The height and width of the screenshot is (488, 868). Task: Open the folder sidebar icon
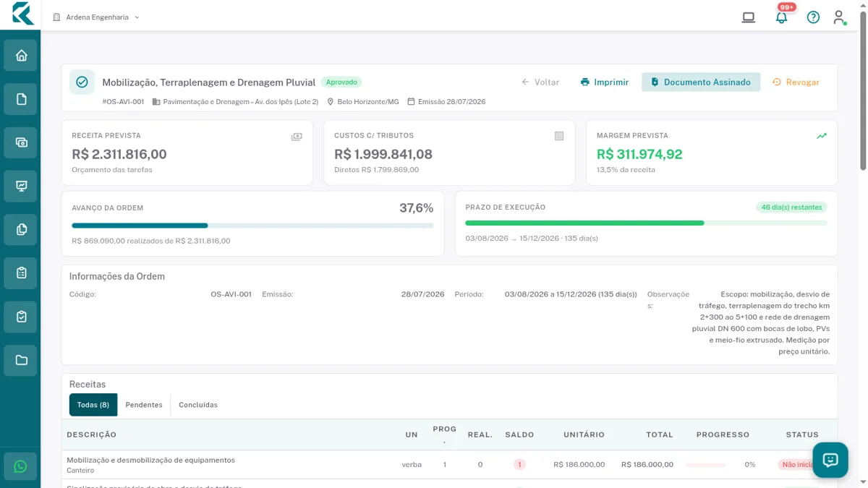[x=20, y=360]
